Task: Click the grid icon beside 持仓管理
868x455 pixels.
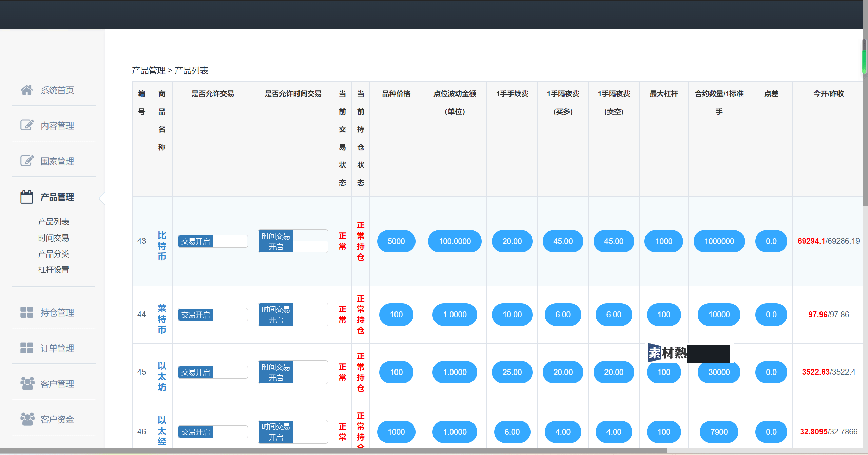Action: point(27,312)
